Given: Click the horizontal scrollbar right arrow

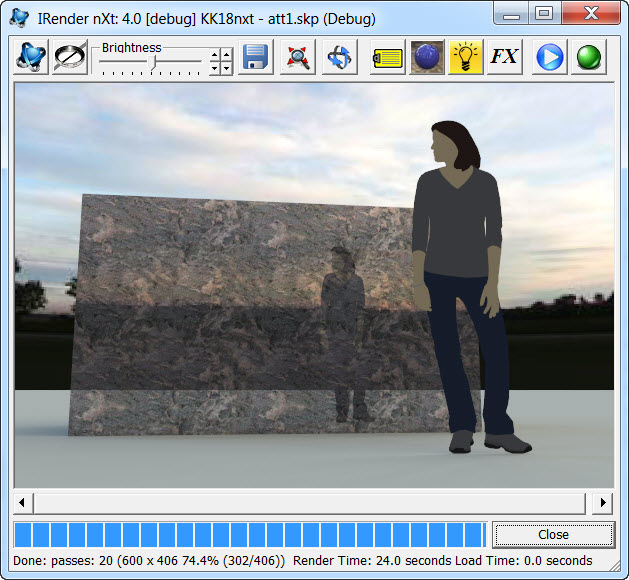Looking at the screenshot, I should [603, 502].
